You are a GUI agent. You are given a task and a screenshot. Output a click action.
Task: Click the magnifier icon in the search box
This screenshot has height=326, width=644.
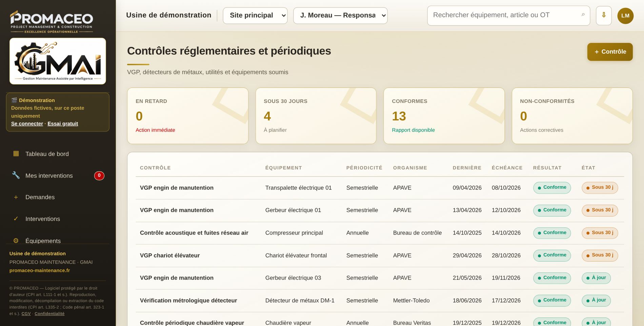tap(583, 15)
